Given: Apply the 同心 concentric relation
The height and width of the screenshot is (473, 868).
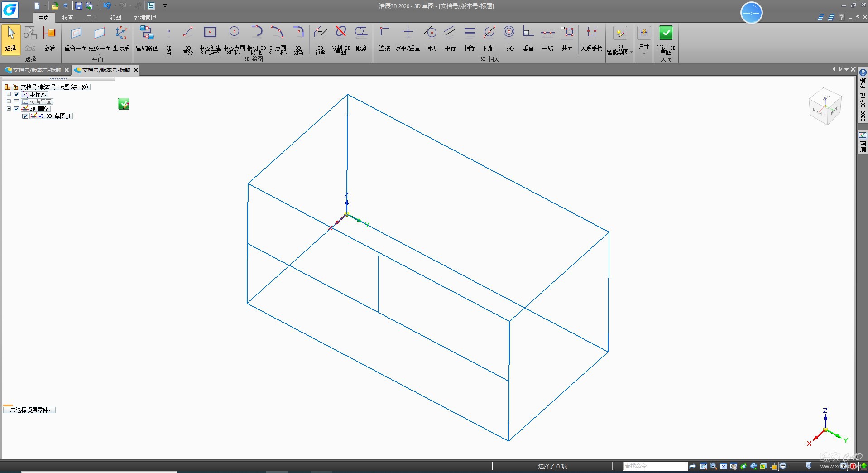Looking at the screenshot, I should tap(508, 39).
